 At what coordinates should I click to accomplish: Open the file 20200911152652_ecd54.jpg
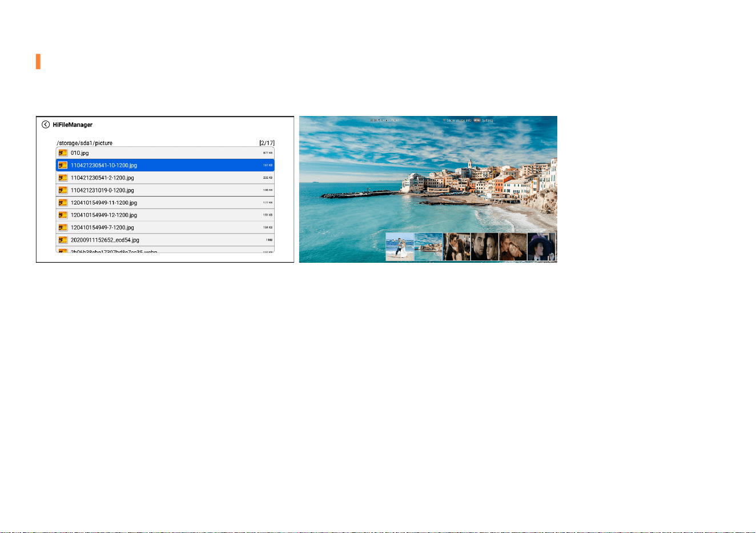165,240
